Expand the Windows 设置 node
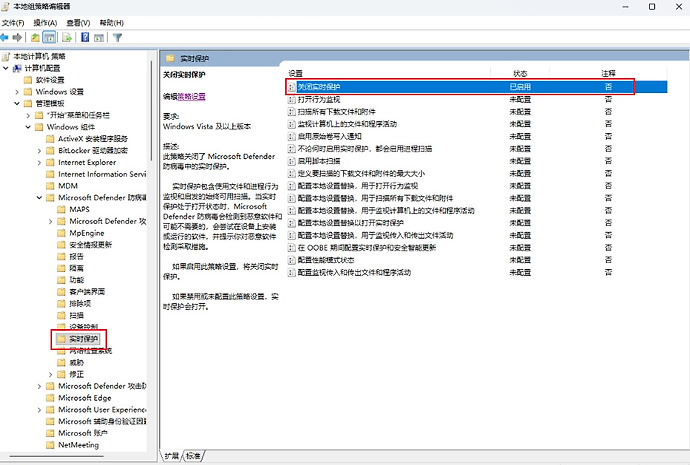The width and height of the screenshot is (690, 465). tap(17, 92)
